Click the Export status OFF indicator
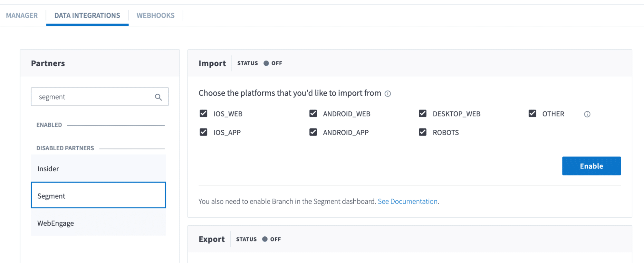The height and width of the screenshot is (263, 644). [x=271, y=239]
